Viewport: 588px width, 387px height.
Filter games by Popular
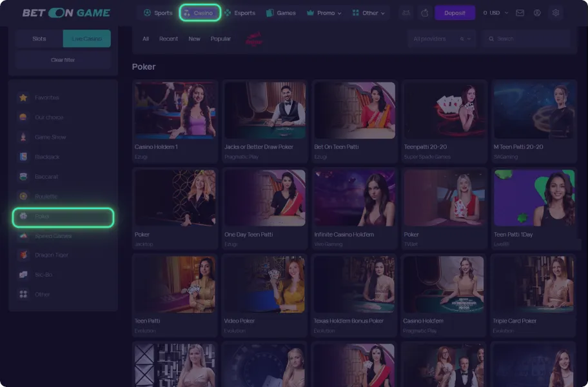point(220,39)
